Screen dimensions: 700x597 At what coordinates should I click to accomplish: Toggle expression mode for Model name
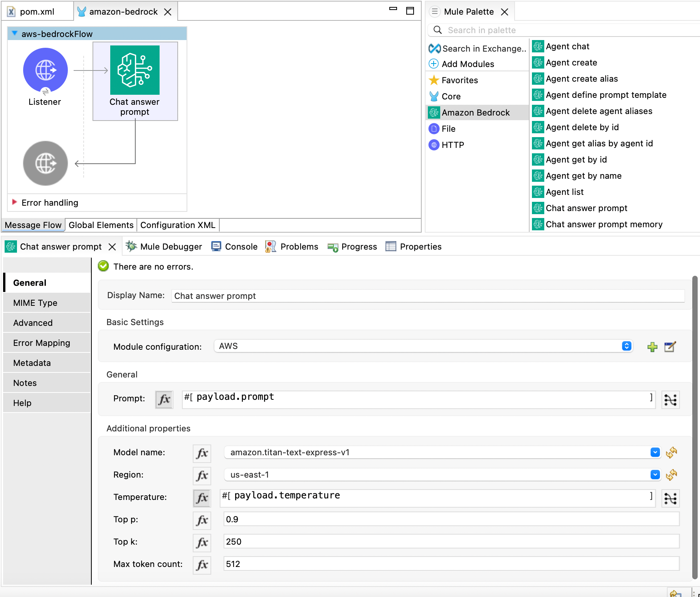202,453
